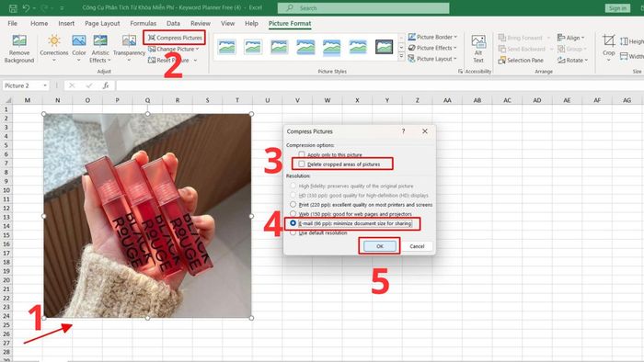Click the Save icon in the title bar

coord(13,7)
